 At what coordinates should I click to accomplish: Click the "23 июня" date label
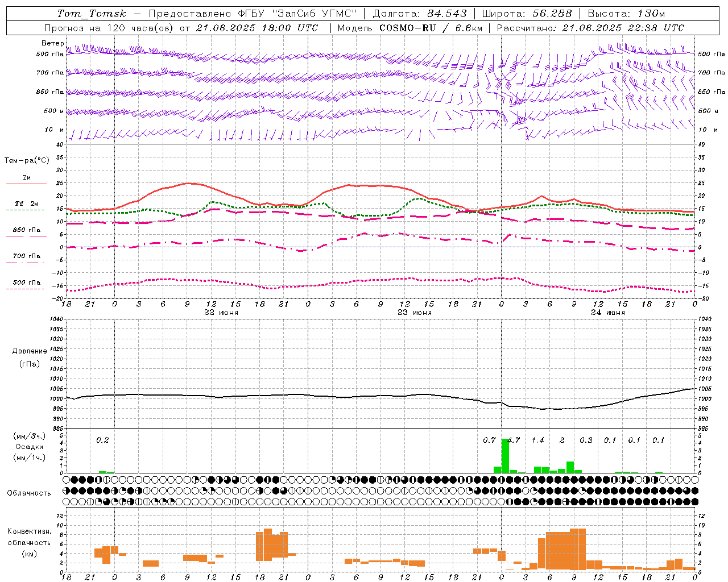[x=415, y=313]
